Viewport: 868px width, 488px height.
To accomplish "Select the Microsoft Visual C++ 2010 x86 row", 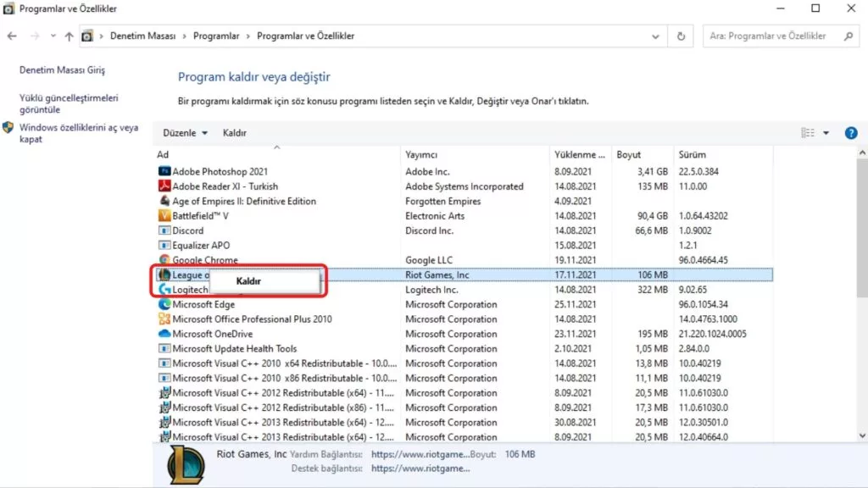I will click(x=464, y=379).
